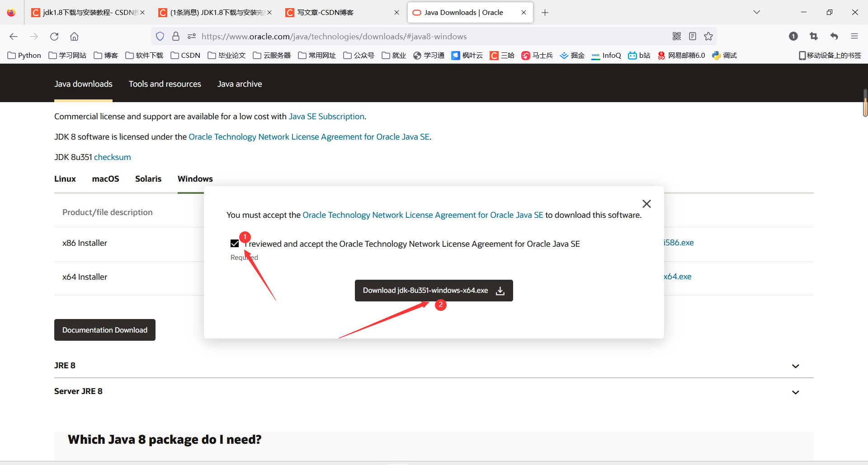Select the Solaris platform tab
Image resolution: width=868 pixels, height=465 pixels.
[x=148, y=179]
